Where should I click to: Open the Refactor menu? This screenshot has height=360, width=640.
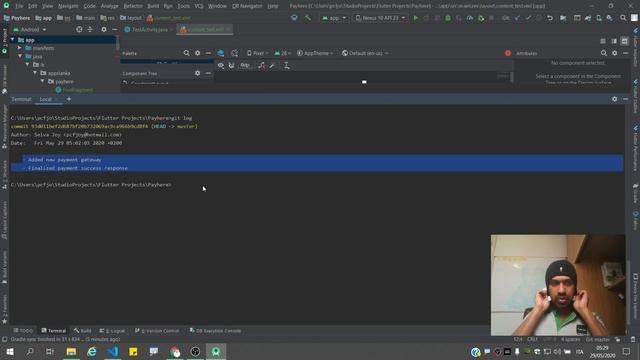pyautogui.click(x=133, y=6)
